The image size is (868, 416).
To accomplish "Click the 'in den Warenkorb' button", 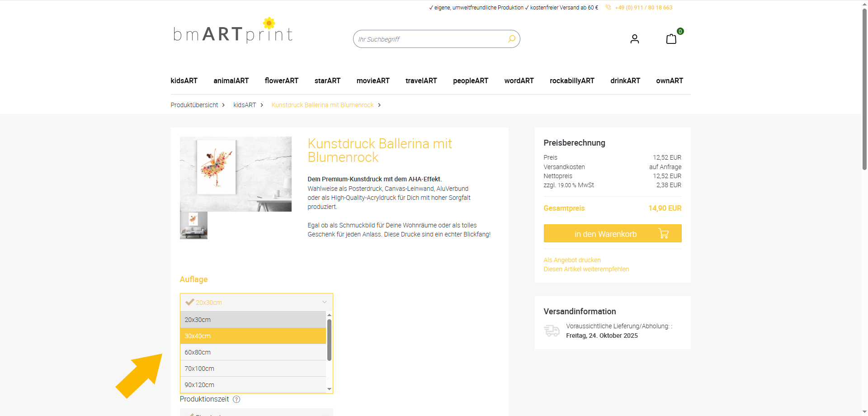I will [612, 234].
